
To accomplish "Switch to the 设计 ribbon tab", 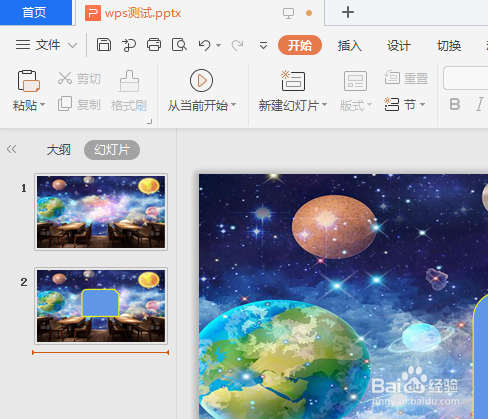I will 399,45.
